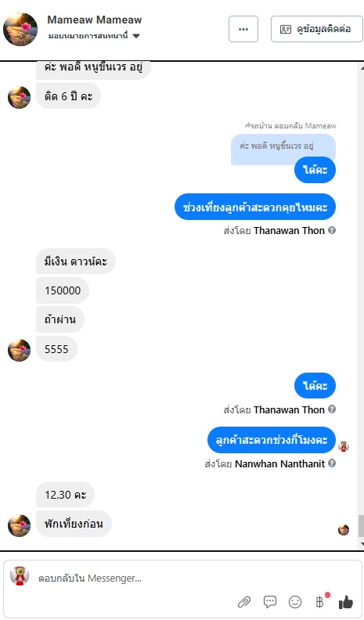Screen dimensions: 364x620
Task: Click Mameaw Mameaw profile picture in header
Action: tap(20, 29)
